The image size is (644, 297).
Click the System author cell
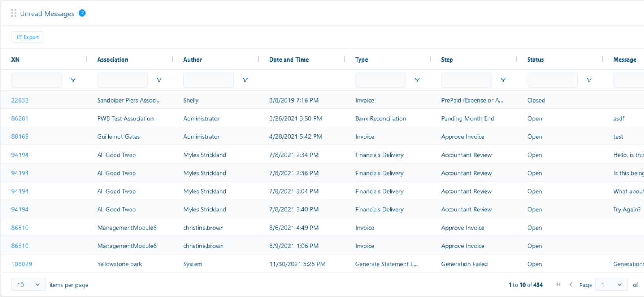(193, 264)
